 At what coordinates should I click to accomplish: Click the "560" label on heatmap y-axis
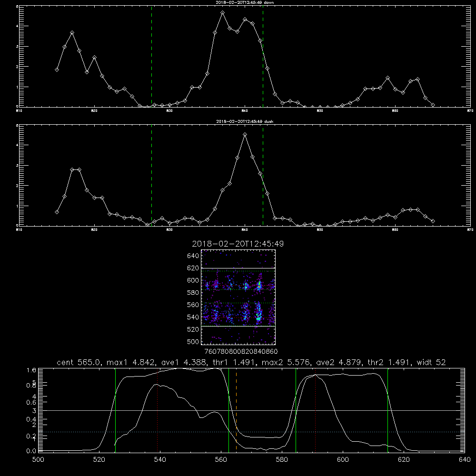click(x=193, y=305)
